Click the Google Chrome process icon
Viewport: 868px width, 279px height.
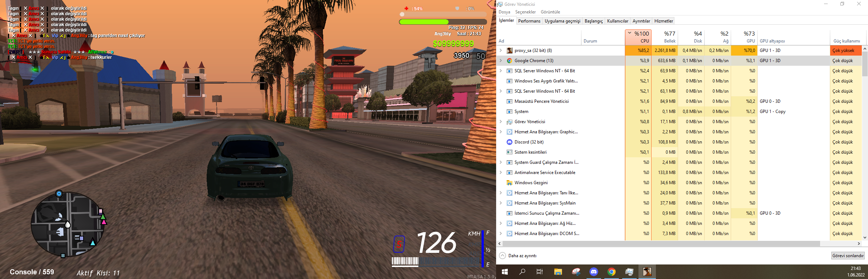[510, 61]
